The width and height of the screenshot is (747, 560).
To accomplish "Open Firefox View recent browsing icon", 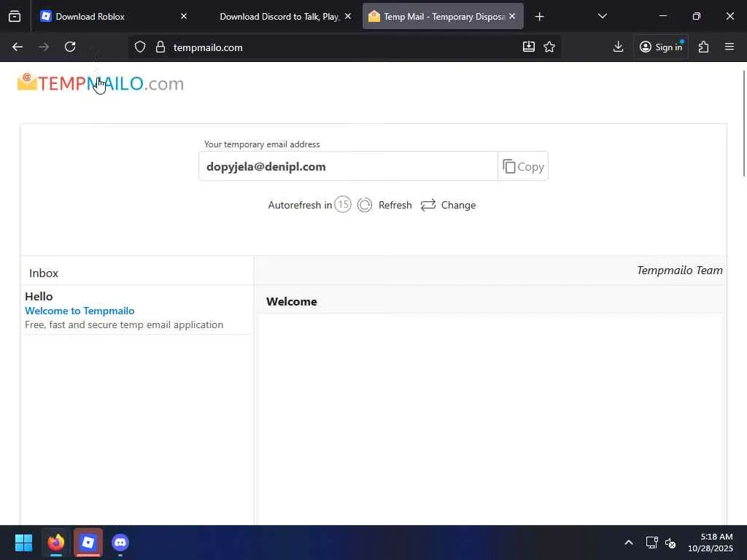I will [x=15, y=17].
